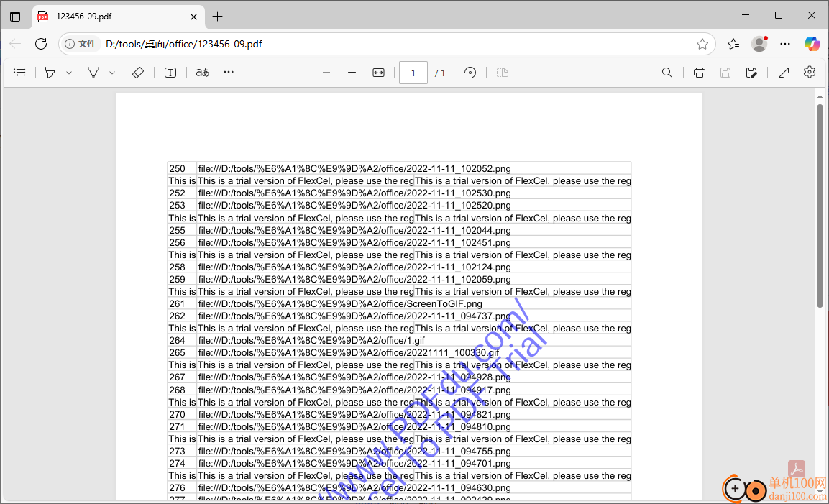Open a new tab with plus button
This screenshot has width=829, height=504.
click(217, 17)
